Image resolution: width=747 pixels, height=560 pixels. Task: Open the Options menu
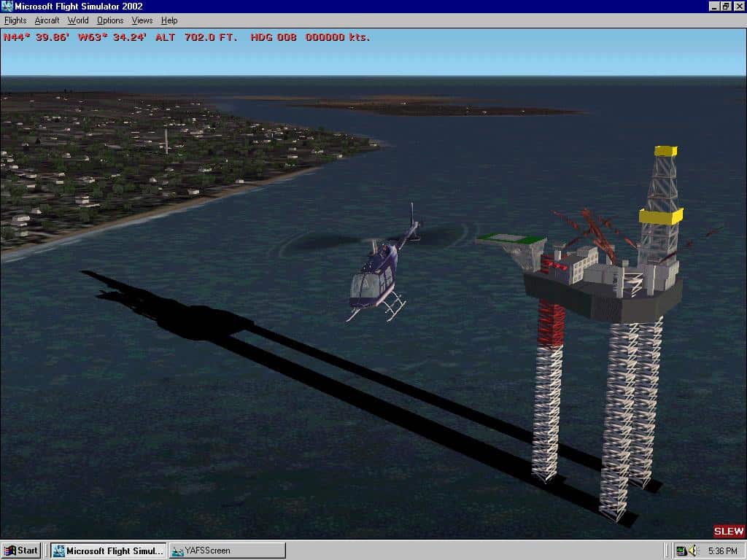coord(110,20)
